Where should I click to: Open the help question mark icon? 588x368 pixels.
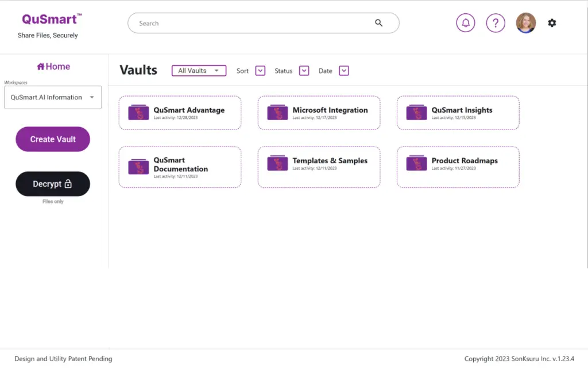point(496,23)
